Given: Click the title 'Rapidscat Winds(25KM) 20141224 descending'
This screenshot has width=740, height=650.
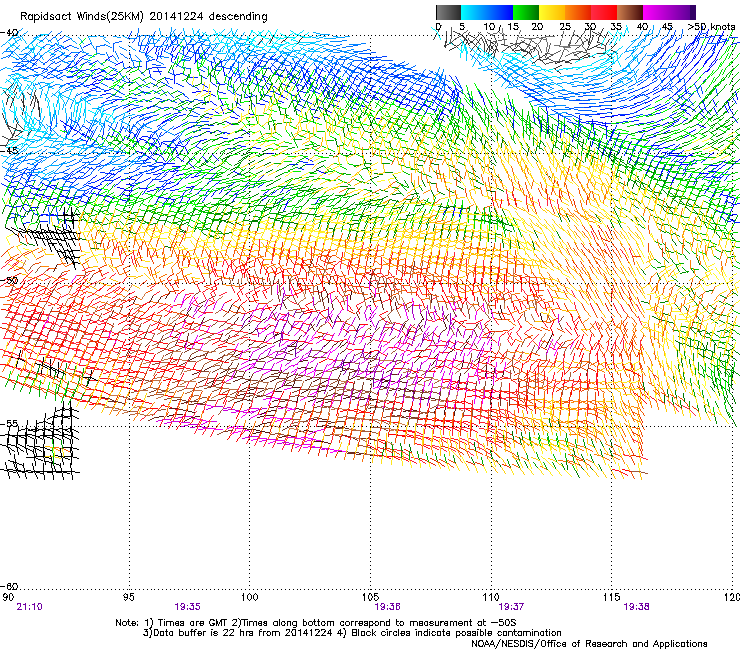Looking at the screenshot, I should pos(143,17).
